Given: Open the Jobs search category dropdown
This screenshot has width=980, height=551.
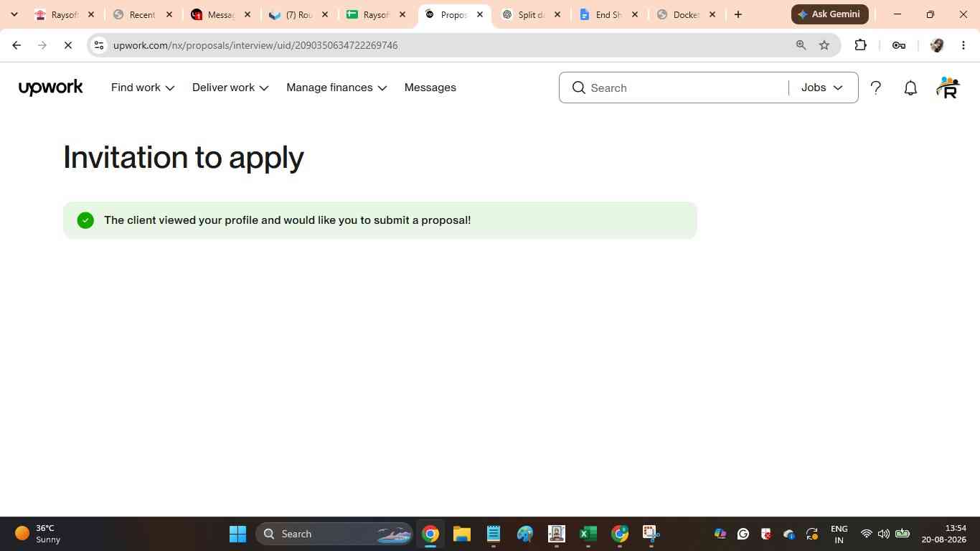Looking at the screenshot, I should (x=822, y=88).
